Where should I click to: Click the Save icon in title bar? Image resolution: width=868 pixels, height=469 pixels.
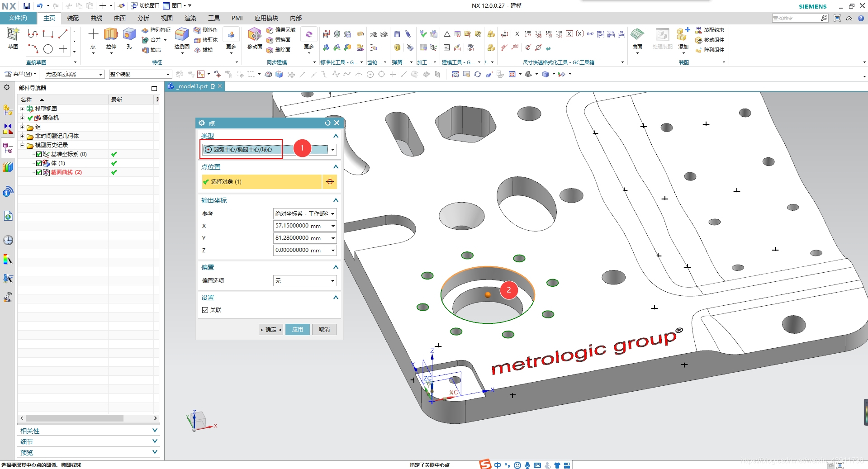pos(27,6)
